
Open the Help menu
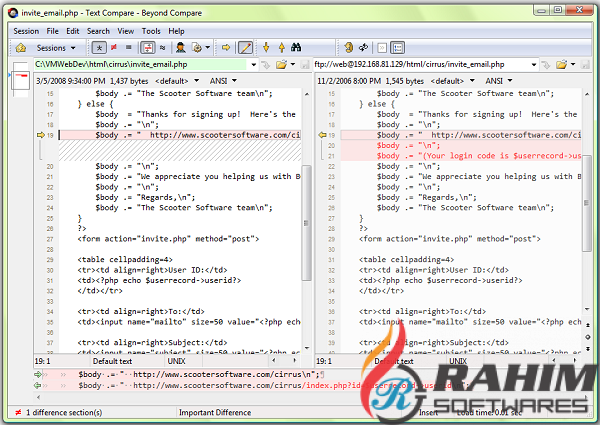tap(176, 31)
